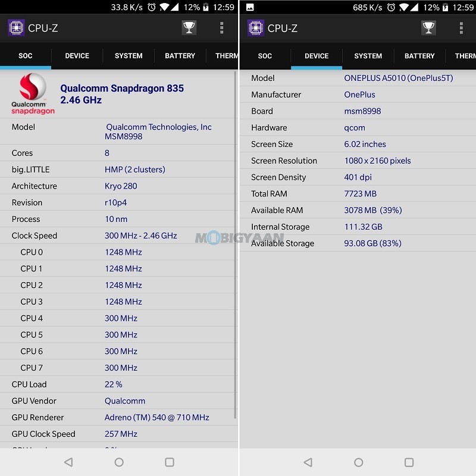Tap ONEPLUS A5010 (OnePlus5T) model value
Viewport: 476px width, 476px height.
(399, 78)
